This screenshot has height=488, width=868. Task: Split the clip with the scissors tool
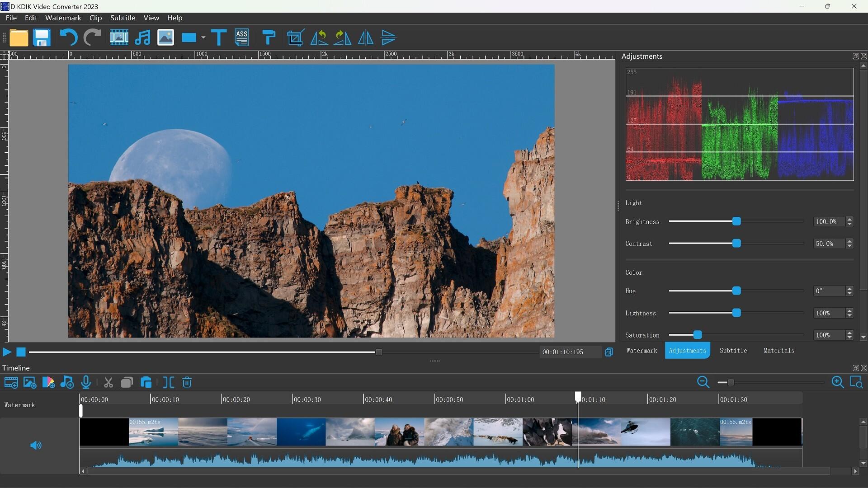108,382
